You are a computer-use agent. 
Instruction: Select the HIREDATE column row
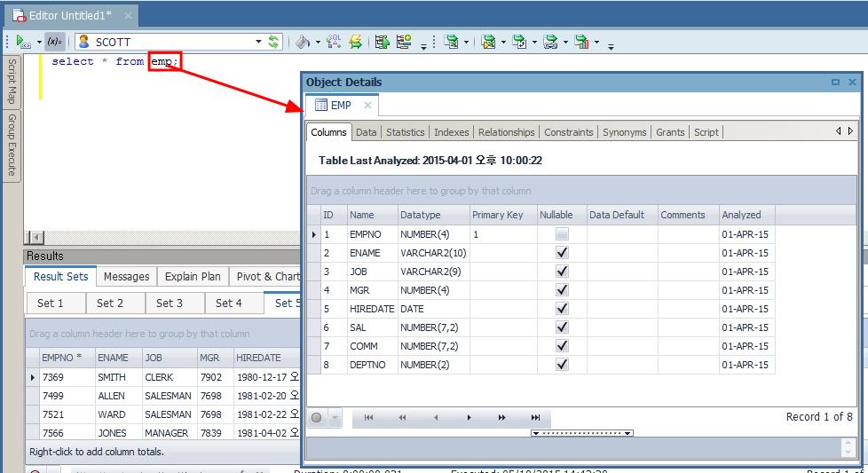click(x=369, y=309)
